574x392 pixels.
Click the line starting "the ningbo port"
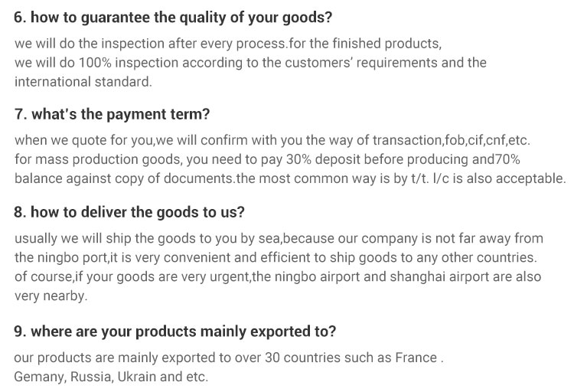click(276, 257)
